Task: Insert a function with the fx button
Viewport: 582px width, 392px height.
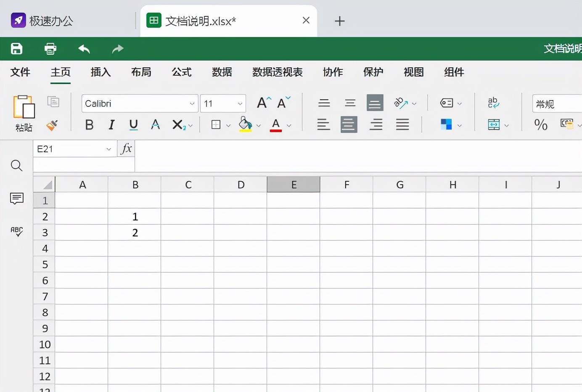Action: [x=126, y=148]
